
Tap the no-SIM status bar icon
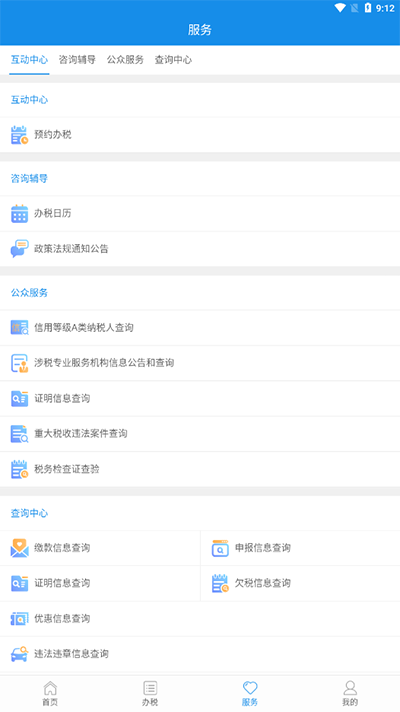pyautogui.click(x=355, y=8)
